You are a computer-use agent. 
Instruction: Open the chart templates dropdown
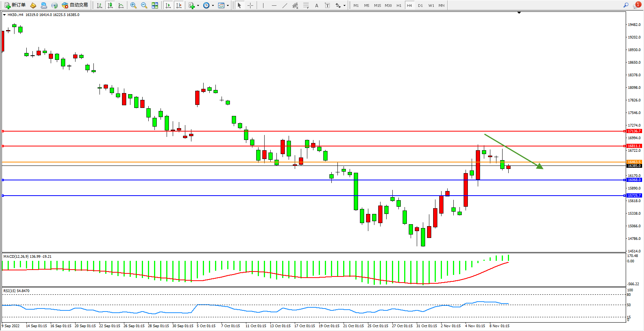228,5
